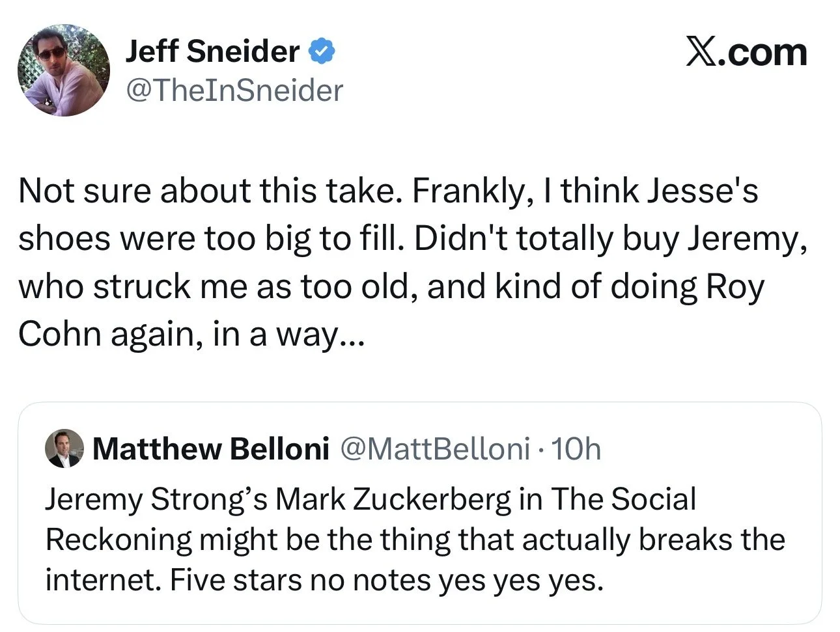Image resolution: width=840 pixels, height=632 pixels.
Task: Click the 10h timestamp on quoted post
Action: click(576, 448)
